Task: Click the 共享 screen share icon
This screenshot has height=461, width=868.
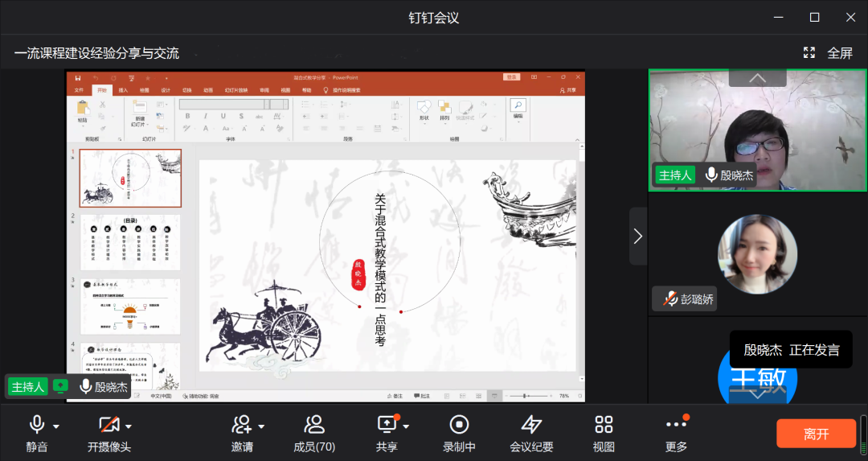Action: pos(387,424)
